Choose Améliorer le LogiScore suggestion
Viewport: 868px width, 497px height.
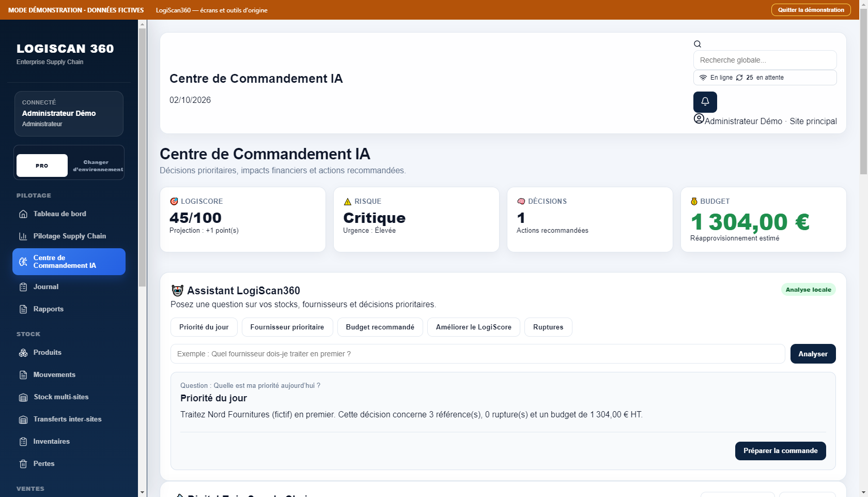(x=474, y=327)
